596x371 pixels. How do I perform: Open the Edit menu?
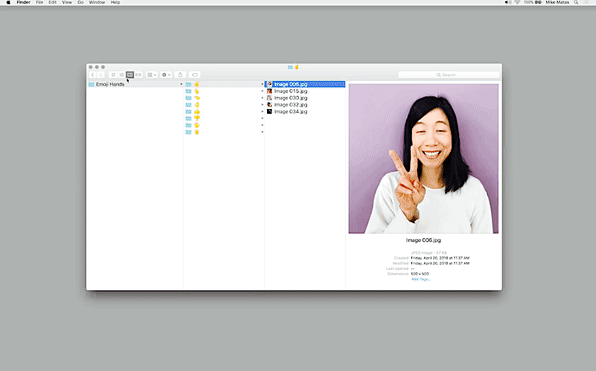52,2
